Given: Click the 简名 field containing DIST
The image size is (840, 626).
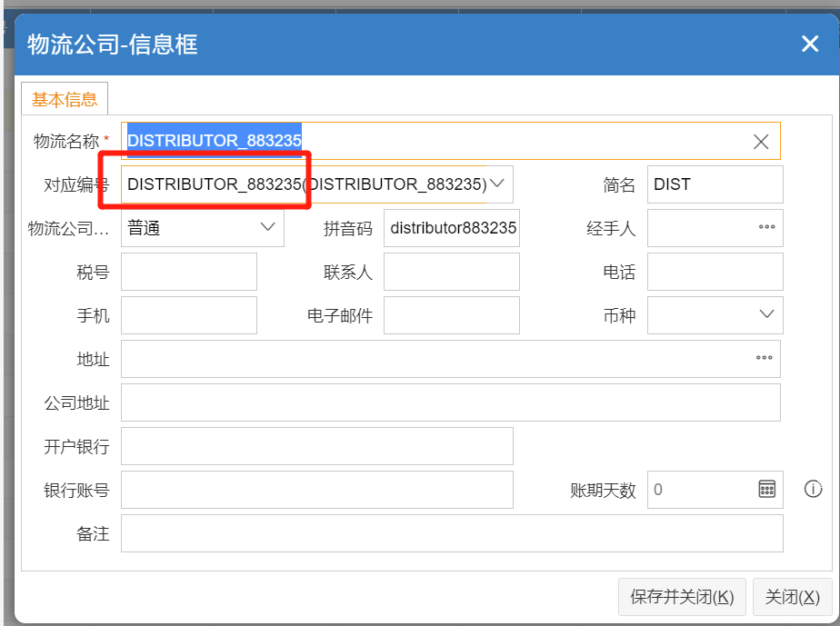Looking at the screenshot, I should 715,184.
